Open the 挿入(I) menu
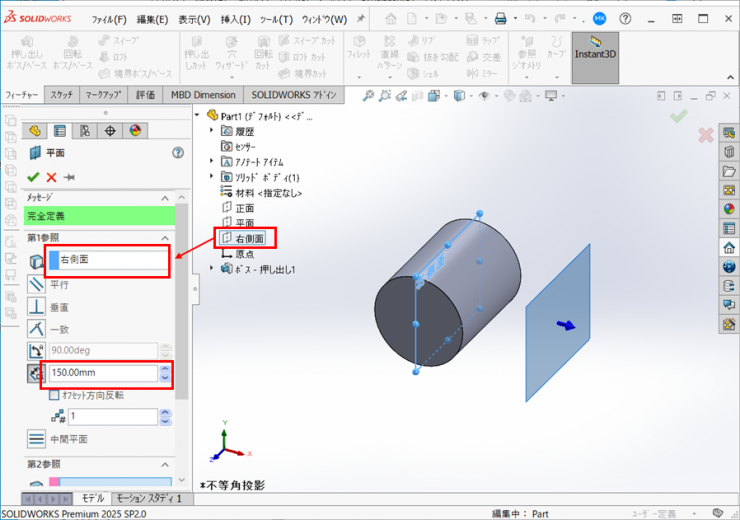 [x=236, y=19]
